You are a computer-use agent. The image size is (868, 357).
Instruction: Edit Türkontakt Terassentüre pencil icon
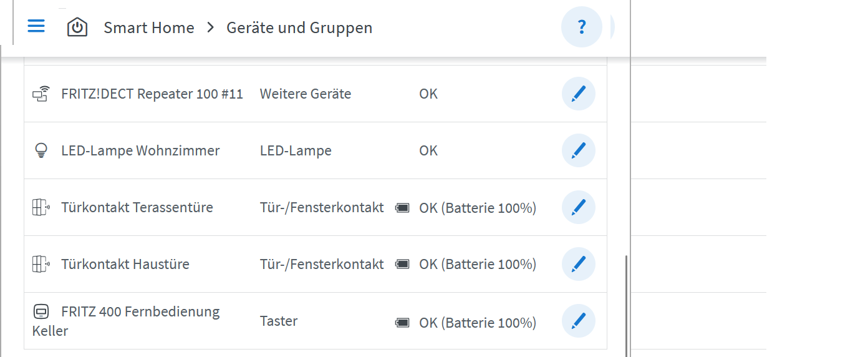point(579,207)
